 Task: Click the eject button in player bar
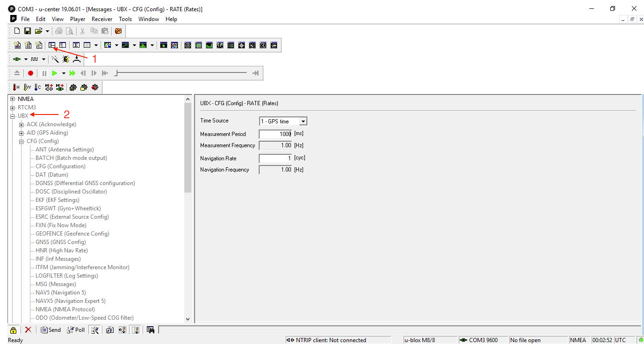tap(17, 73)
